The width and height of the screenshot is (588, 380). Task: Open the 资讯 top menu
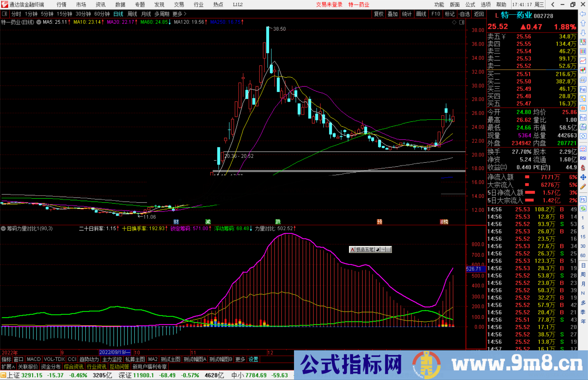pos(101,5)
